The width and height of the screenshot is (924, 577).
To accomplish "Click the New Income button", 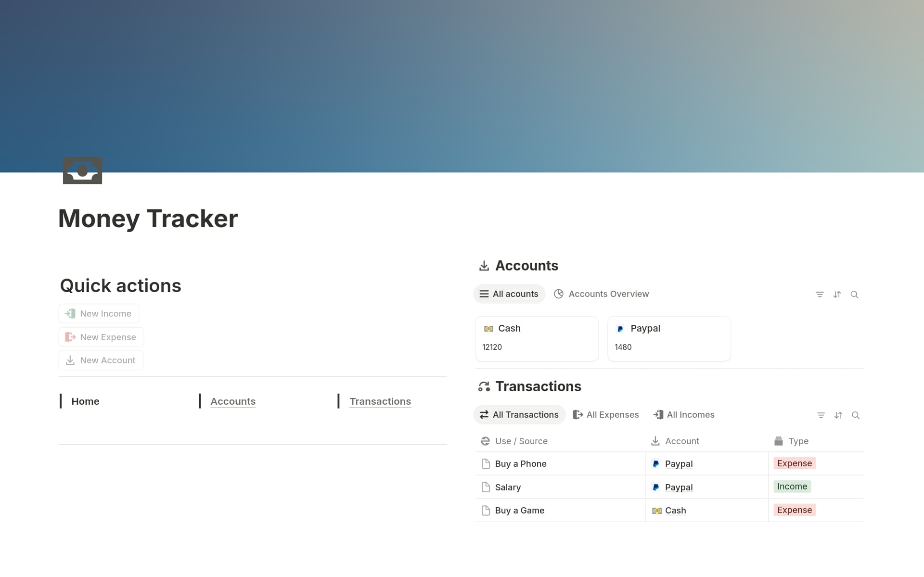I will 98,313.
